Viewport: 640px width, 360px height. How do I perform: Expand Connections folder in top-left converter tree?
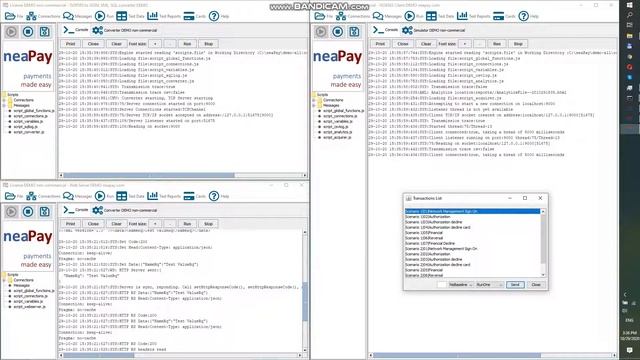click(x=4, y=100)
